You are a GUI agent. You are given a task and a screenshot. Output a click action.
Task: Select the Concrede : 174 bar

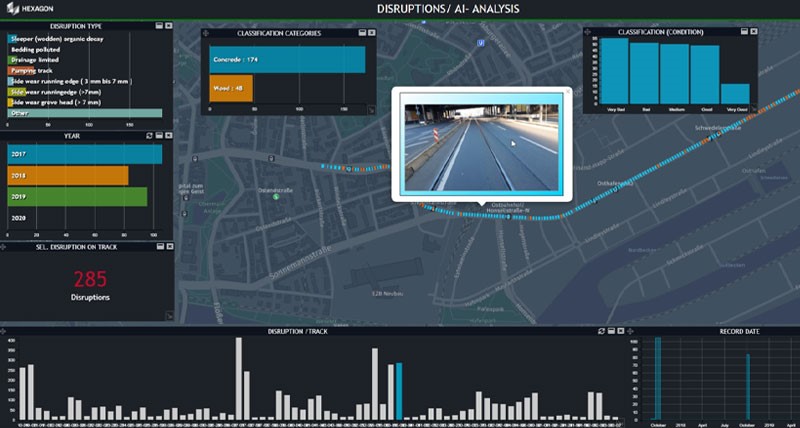pos(287,60)
